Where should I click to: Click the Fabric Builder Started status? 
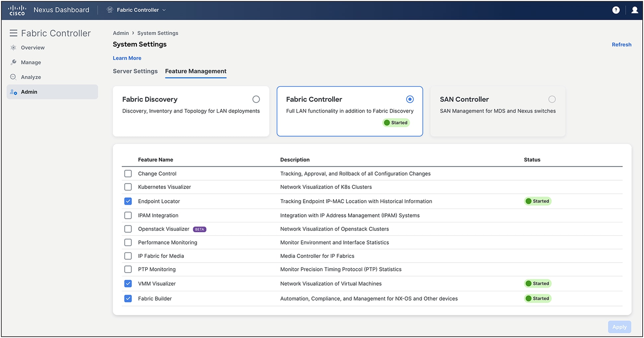click(537, 299)
